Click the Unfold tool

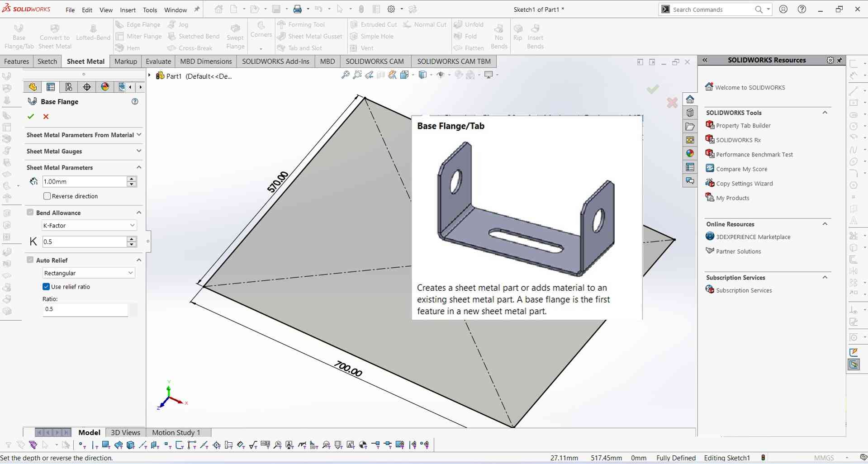[469, 24]
